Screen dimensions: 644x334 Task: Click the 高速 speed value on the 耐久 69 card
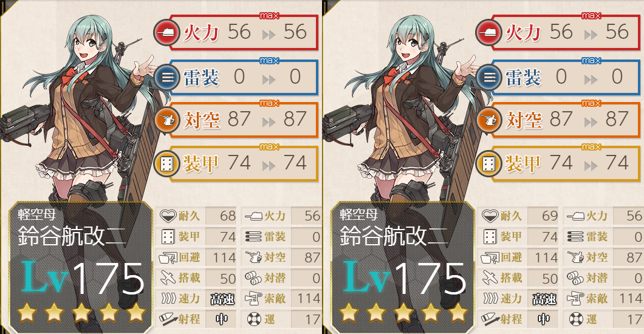544,299
